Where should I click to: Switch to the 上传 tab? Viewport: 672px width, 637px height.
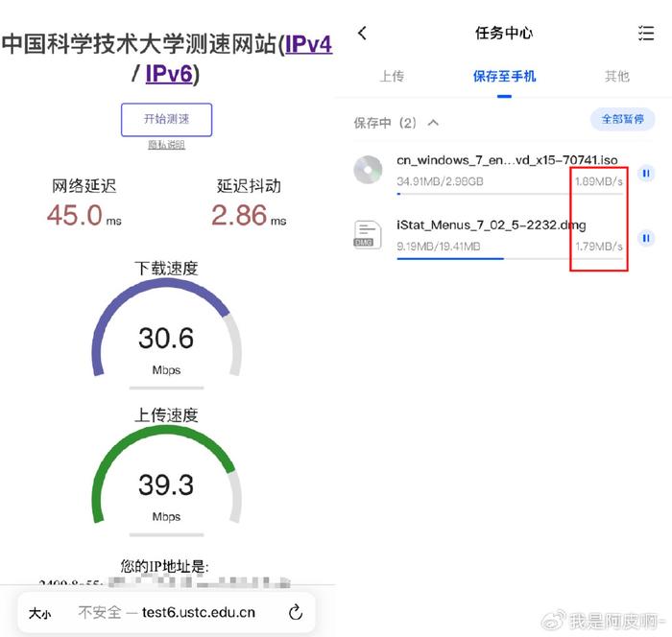pos(392,76)
